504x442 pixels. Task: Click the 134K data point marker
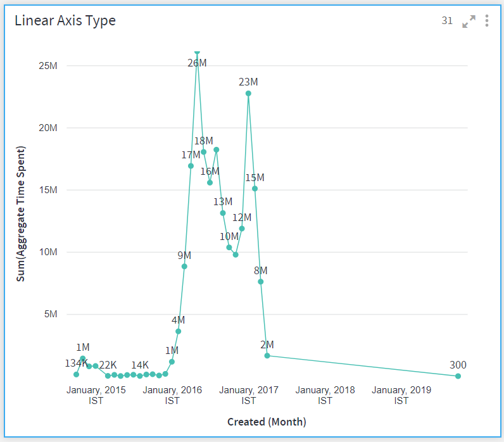[x=76, y=374]
